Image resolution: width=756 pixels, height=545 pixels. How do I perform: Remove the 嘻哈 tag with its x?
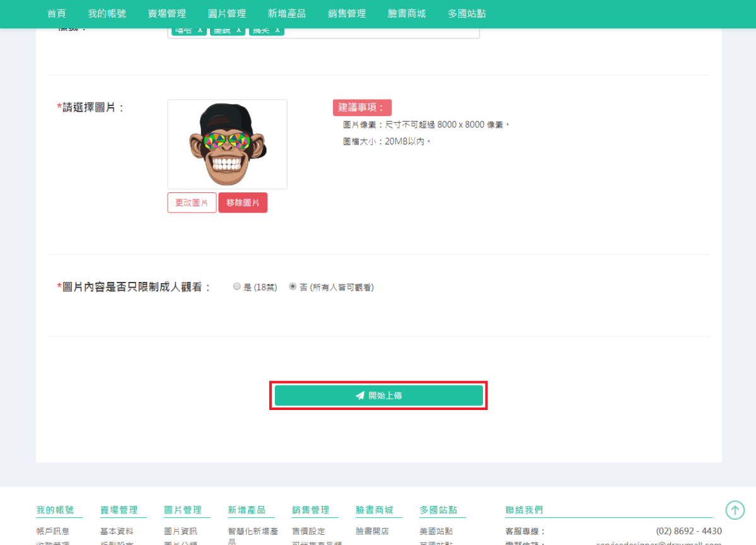click(x=200, y=30)
